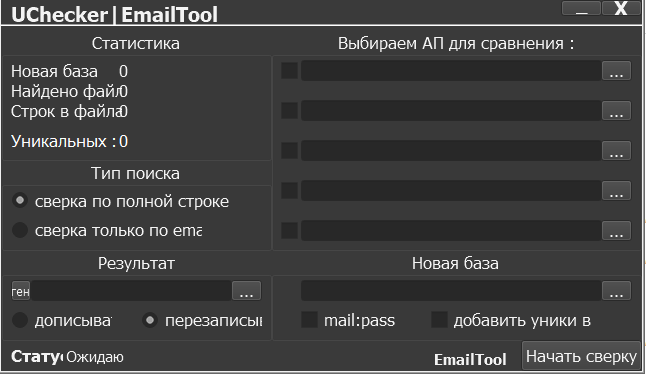Viewport: 646px width, 374px height.
Task: Browse file for third comparison row
Action: [x=616, y=151]
